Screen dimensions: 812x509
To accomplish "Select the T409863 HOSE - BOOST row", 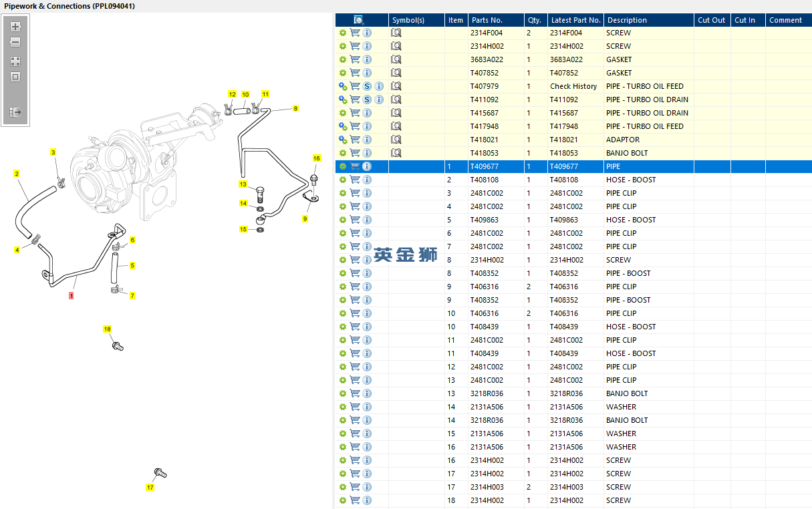I will [x=573, y=220].
